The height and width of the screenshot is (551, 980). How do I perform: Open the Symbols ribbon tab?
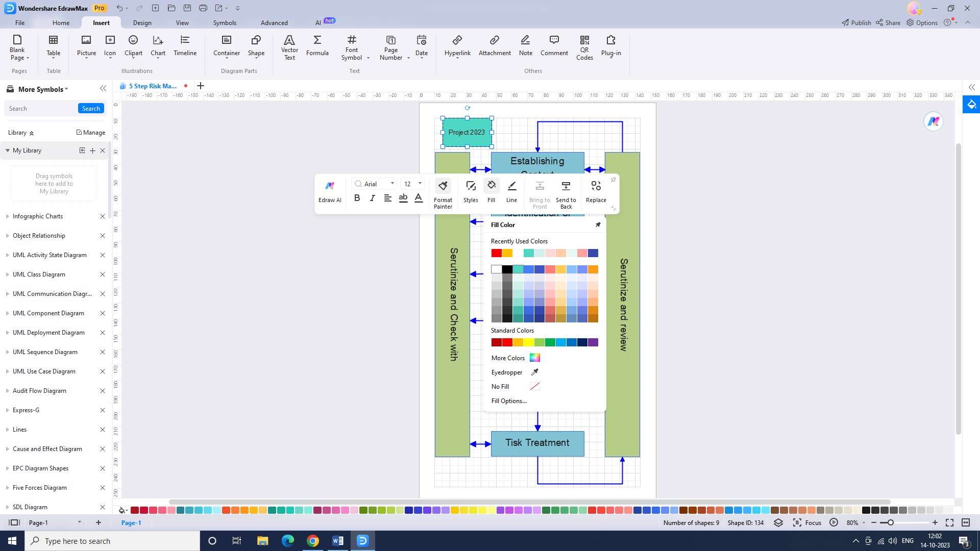225,23
